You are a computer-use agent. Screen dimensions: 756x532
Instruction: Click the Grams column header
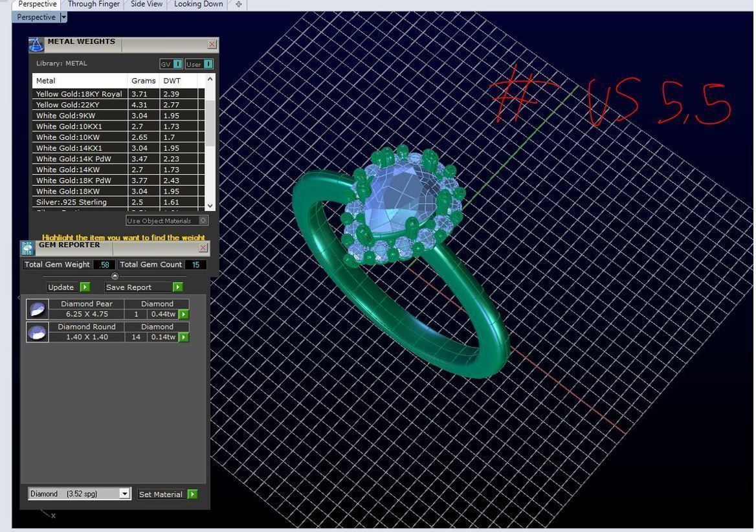[143, 81]
